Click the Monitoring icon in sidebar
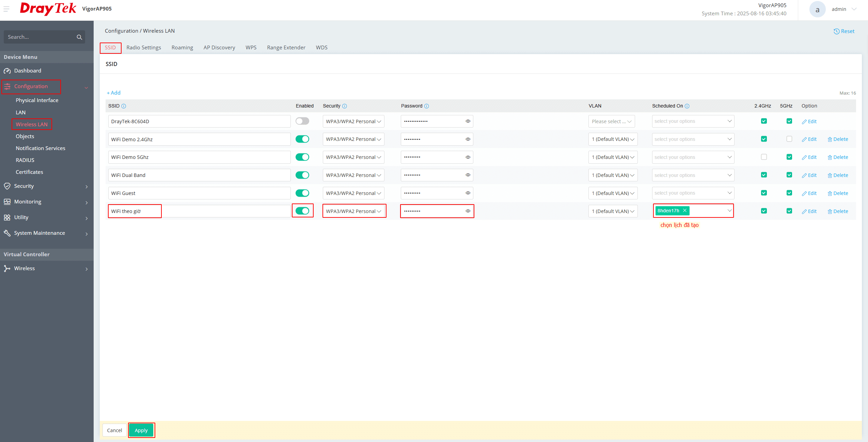Viewport: 868px width, 442px height. point(7,202)
